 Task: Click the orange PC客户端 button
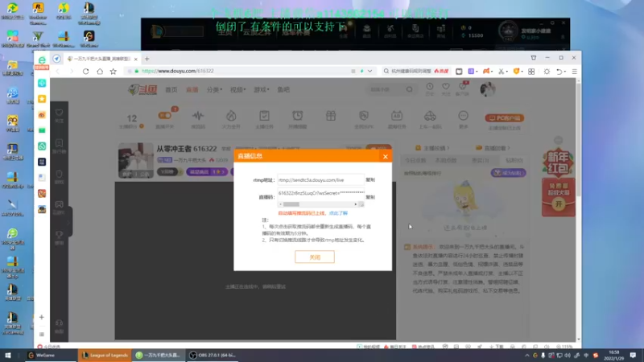pos(505,117)
